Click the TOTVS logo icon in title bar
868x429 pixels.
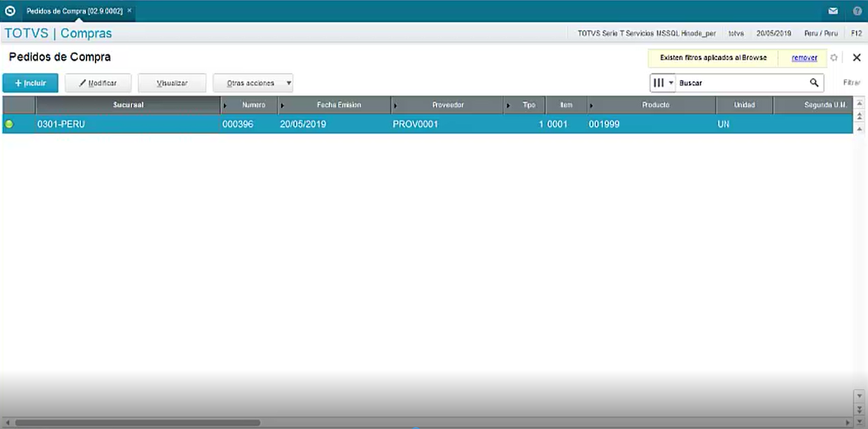[10, 10]
